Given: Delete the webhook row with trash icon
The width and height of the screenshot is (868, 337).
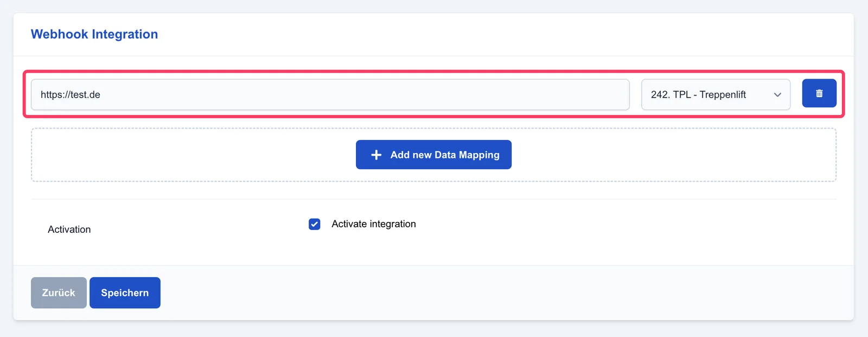Looking at the screenshot, I should coord(819,93).
